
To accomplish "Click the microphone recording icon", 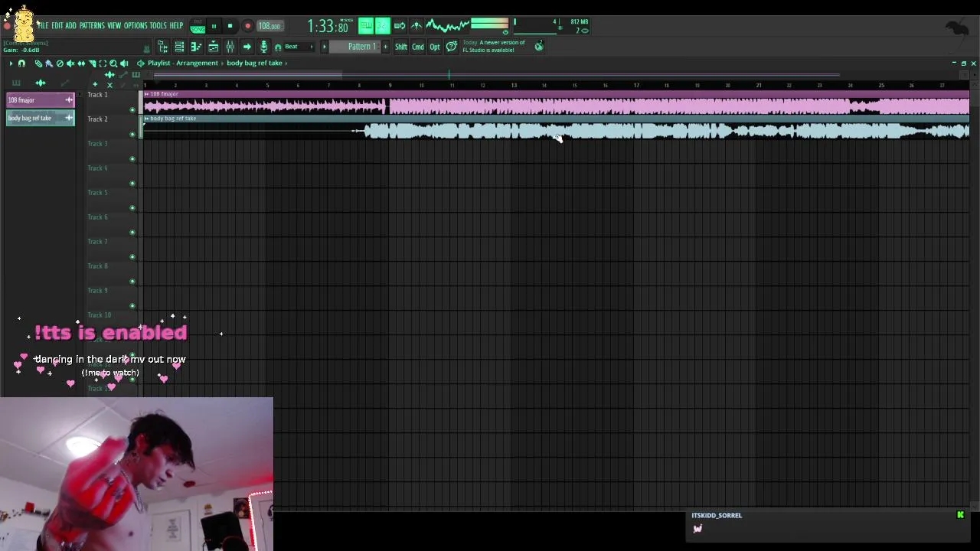I will coord(263,47).
